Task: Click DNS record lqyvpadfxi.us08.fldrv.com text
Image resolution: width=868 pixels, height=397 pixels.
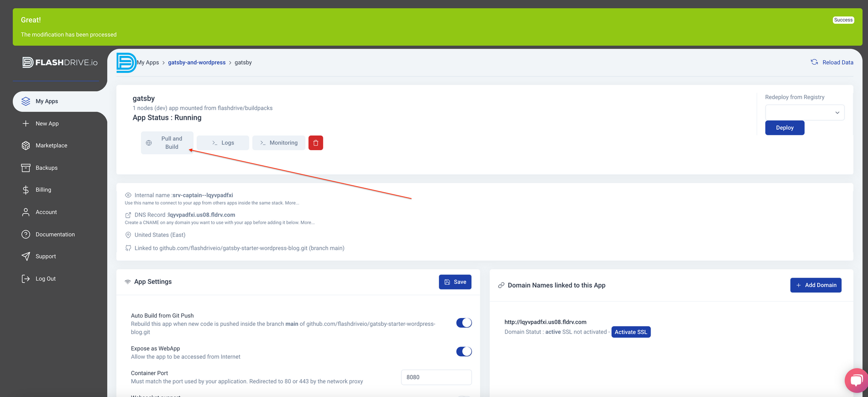Action: 202,215
